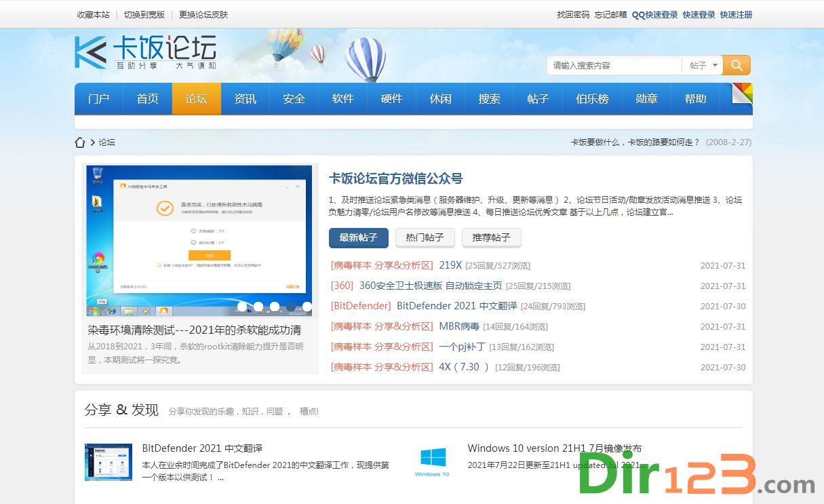Click the home icon in the breadcrumb
This screenshot has height=504, width=824.
pos(80,142)
